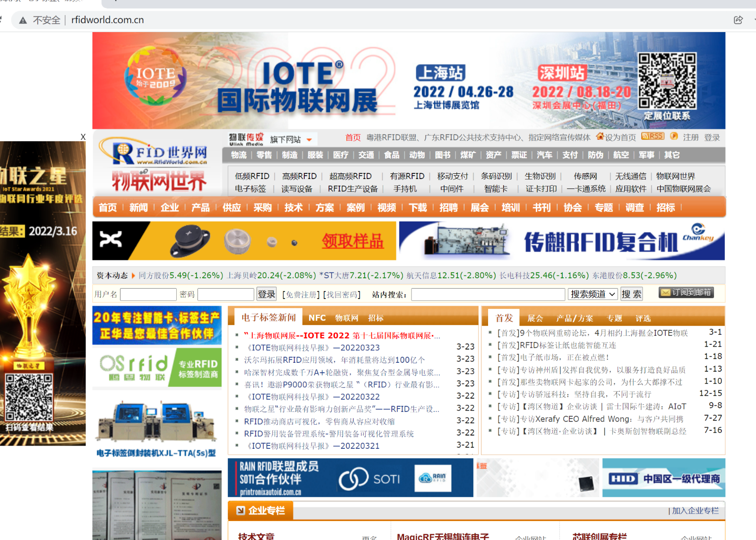Open news RFID推动商店可视化
Viewport: 756px width, 540px height.
pos(319,421)
